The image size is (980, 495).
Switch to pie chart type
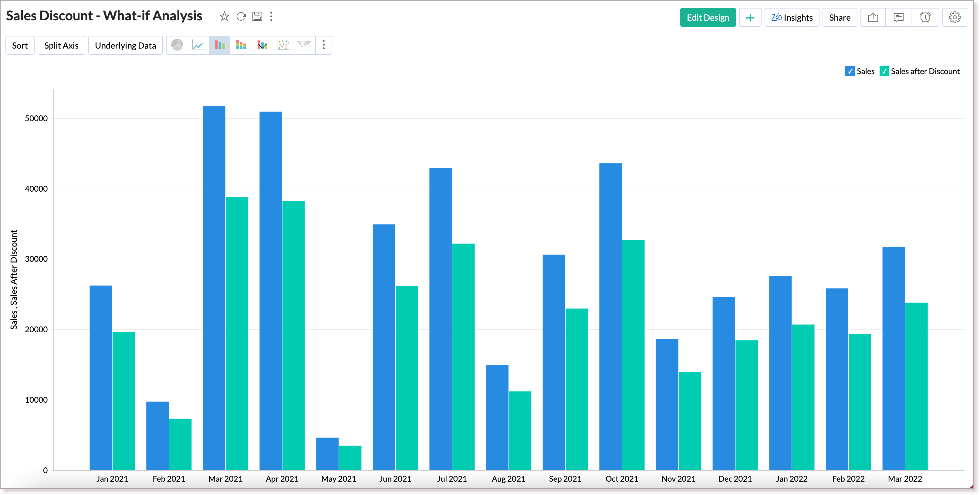[177, 45]
